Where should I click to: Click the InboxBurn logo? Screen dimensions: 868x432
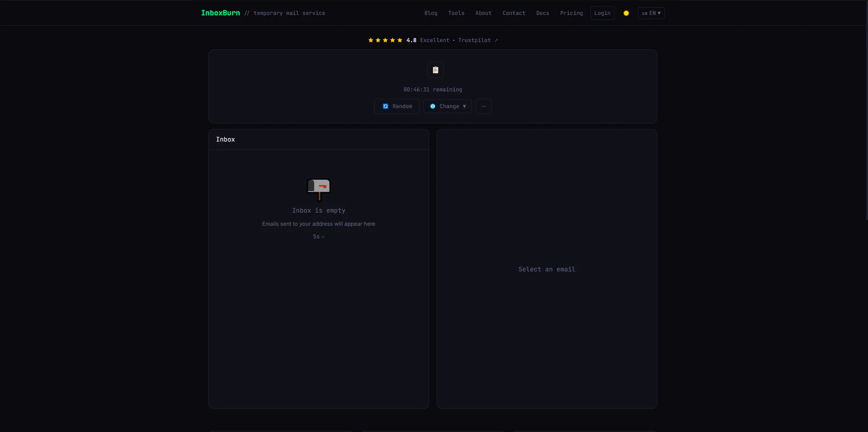pyautogui.click(x=221, y=13)
